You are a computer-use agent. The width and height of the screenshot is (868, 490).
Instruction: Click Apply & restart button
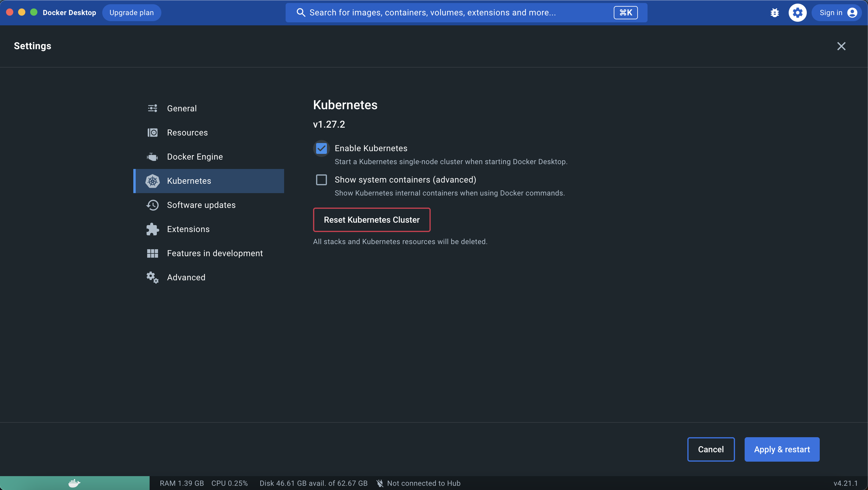click(x=782, y=449)
